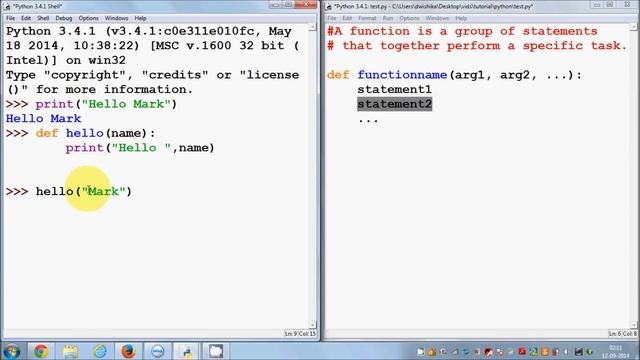Click the blue "Hello Mark" output line
This screenshot has width=640, height=360.
[44, 119]
